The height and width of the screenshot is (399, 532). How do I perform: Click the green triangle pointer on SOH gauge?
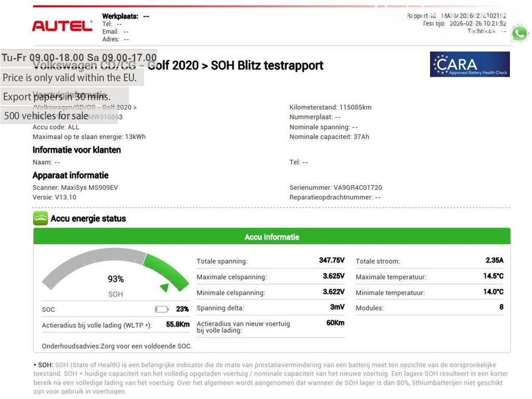[x=165, y=287]
